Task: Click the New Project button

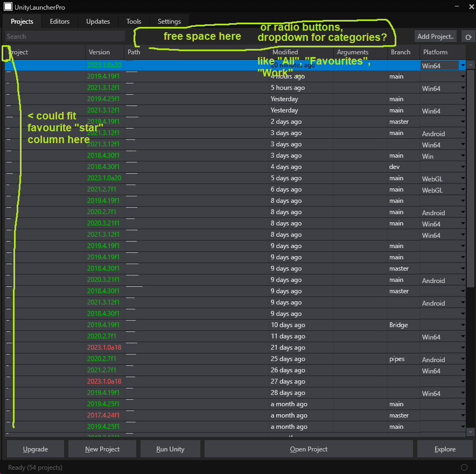Action: [102, 449]
